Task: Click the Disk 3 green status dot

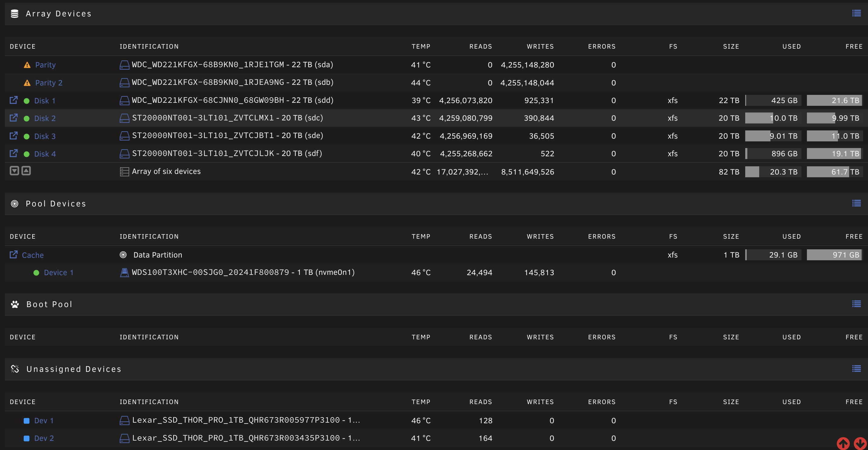Action: (27, 137)
